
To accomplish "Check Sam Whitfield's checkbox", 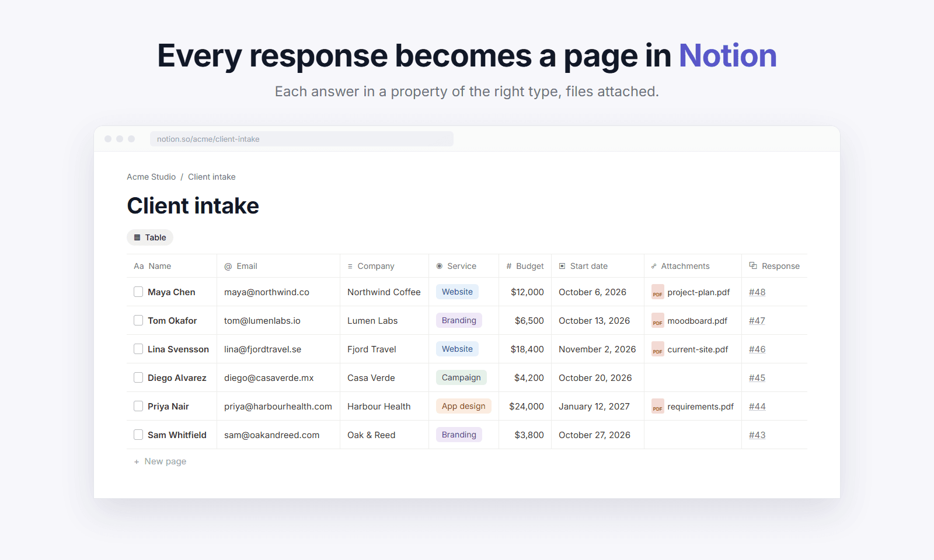I will point(138,435).
